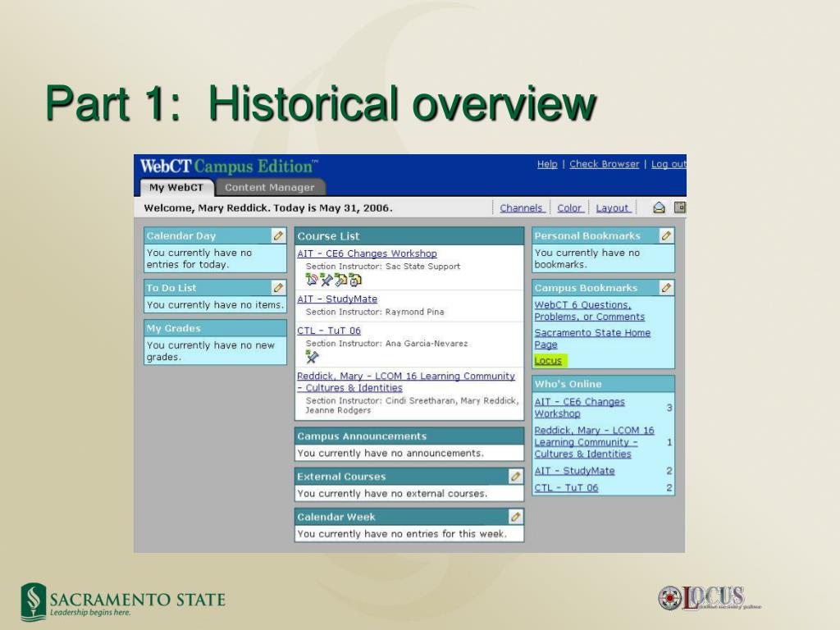Viewport: 840px width, 630px height.
Task: Open the highlighted Locus bookmark
Action: coord(548,361)
